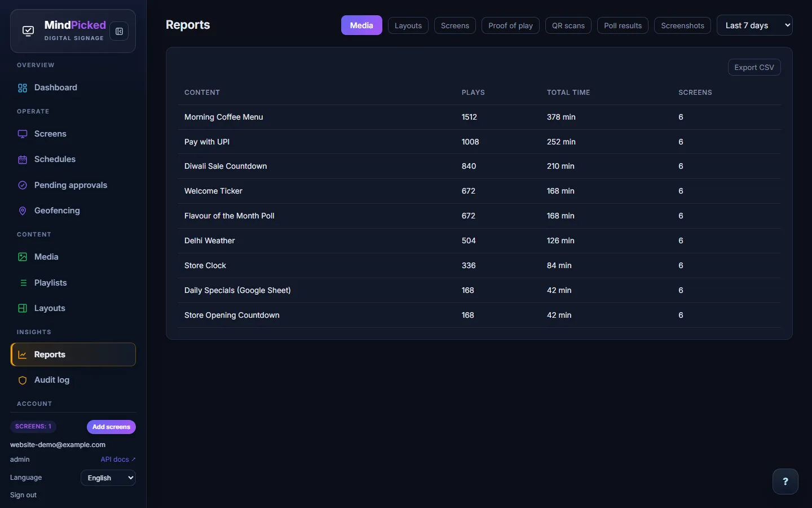Click the Media image icon in sidebar
Screen dimensions: 812x508
[23, 257]
